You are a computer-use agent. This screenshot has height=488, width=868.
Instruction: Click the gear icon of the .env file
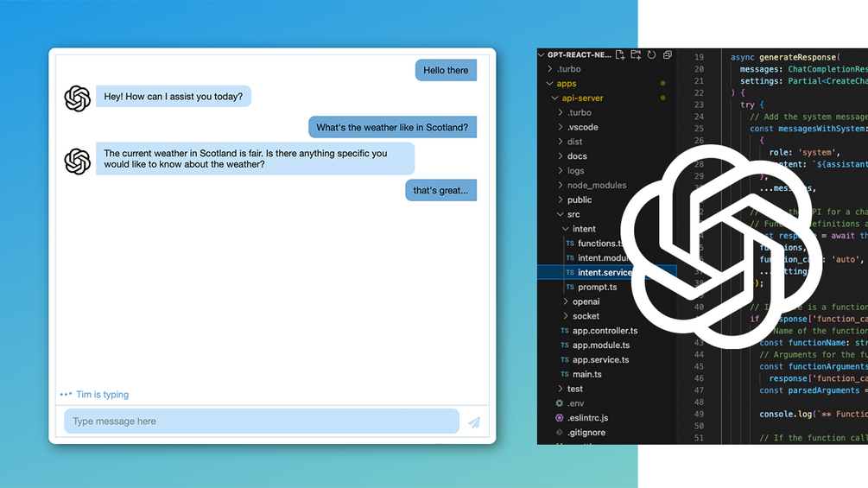[559, 403]
